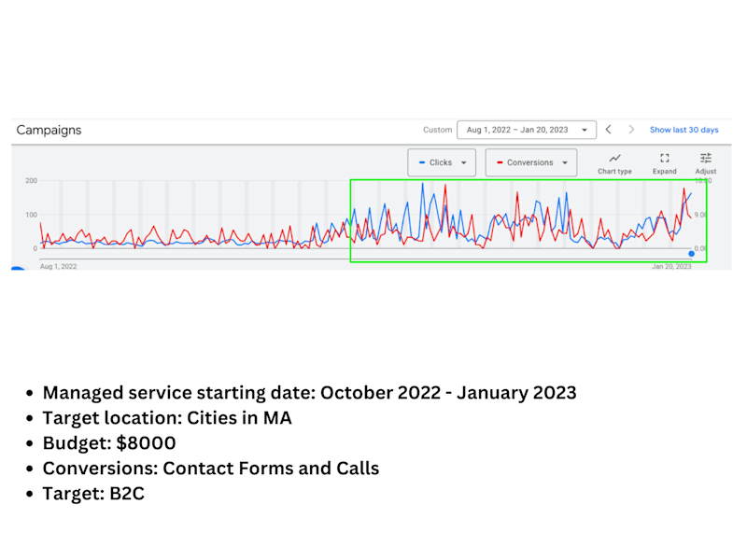Click the blue handle at the chart's end

691,254
